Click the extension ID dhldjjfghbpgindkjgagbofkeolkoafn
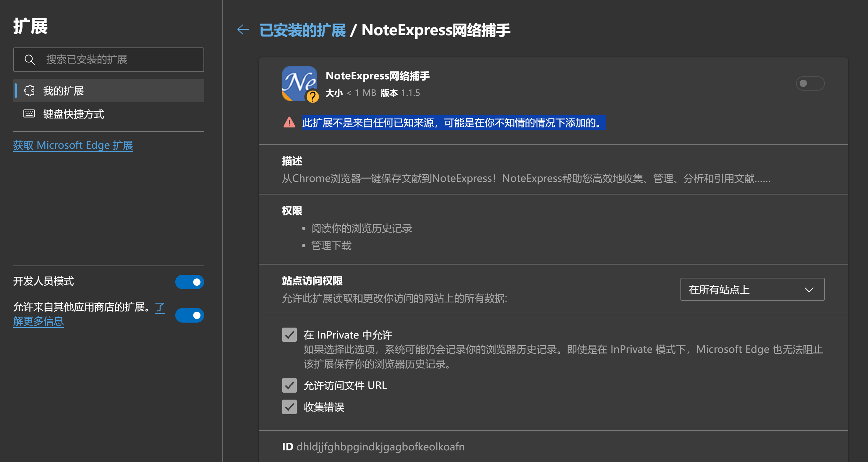 click(x=380, y=446)
